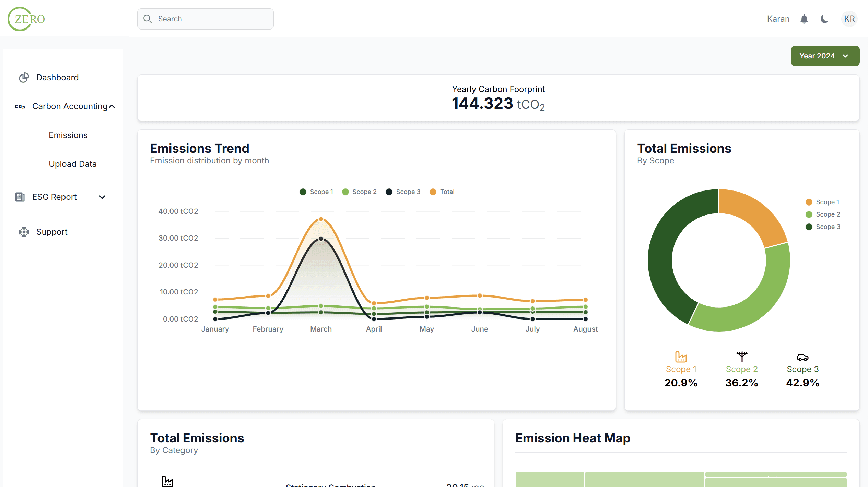Open the KR user avatar
This screenshot has height=487, width=868.
coord(849,19)
